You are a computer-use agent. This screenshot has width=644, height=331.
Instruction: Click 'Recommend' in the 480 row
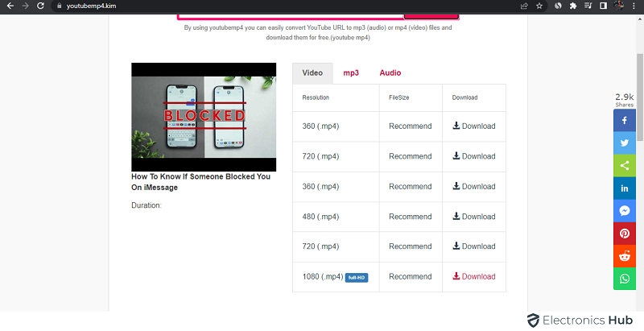coord(411,217)
